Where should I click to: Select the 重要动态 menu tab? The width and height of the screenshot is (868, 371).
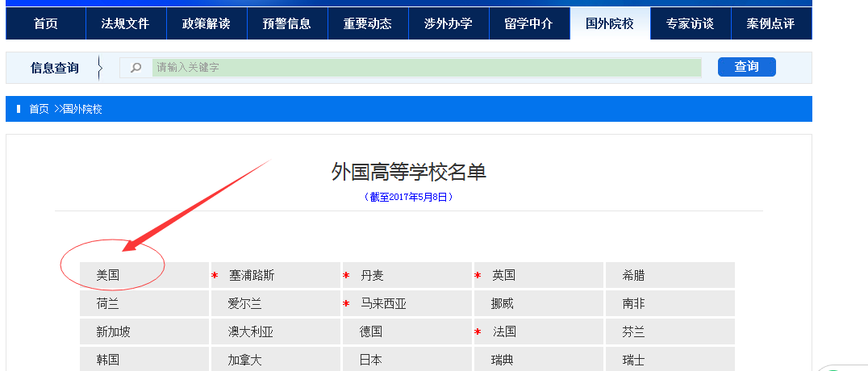368,23
